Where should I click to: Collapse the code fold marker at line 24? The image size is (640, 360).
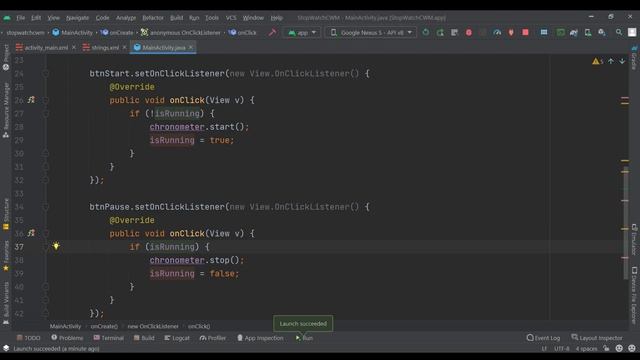[x=45, y=73]
